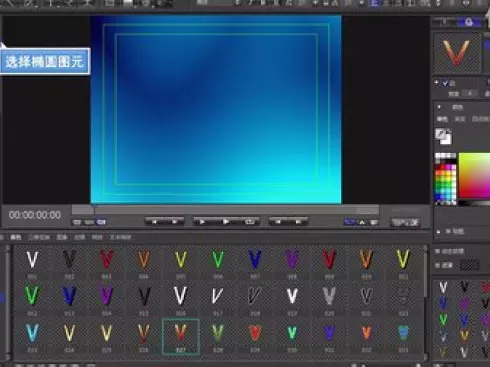Click the go-to-start playback button

pyautogui.click(x=154, y=222)
